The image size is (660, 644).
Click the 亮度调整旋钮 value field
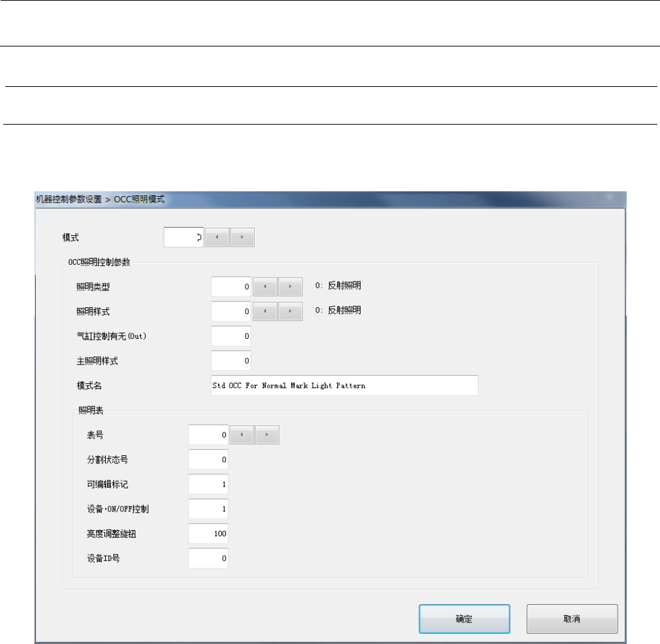tap(208, 534)
